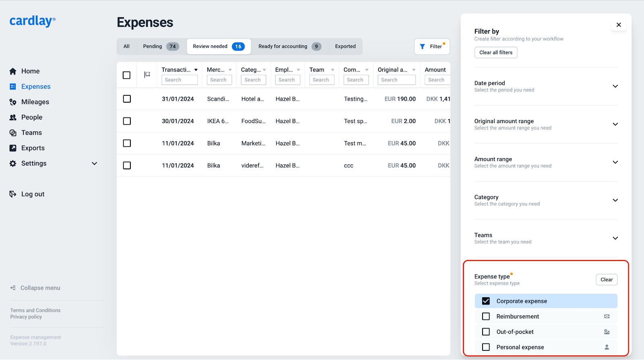The height and width of the screenshot is (360, 644).
Task: Switch to the All tab
Action: click(126, 47)
